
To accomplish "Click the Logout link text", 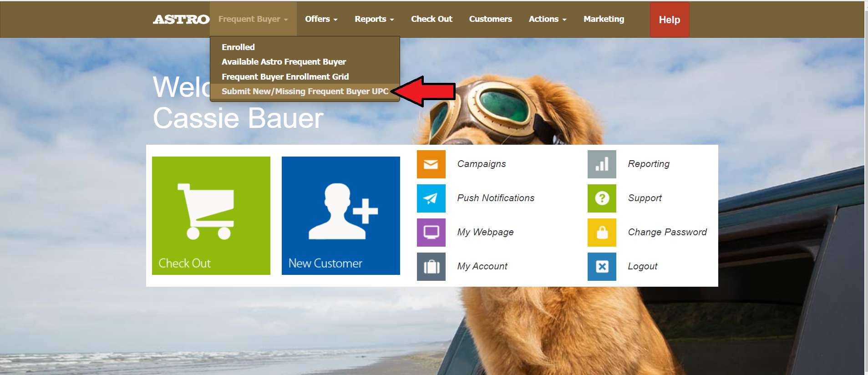I will pos(642,266).
